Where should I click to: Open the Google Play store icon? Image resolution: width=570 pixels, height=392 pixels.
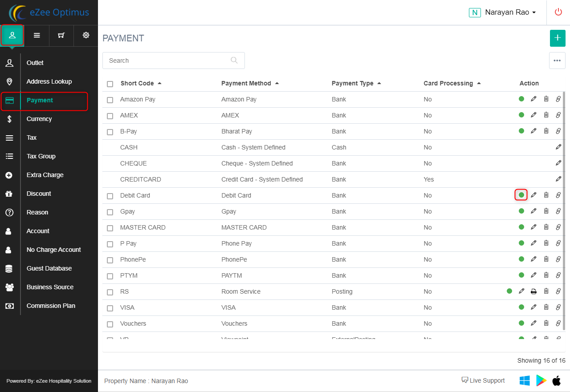point(541,380)
